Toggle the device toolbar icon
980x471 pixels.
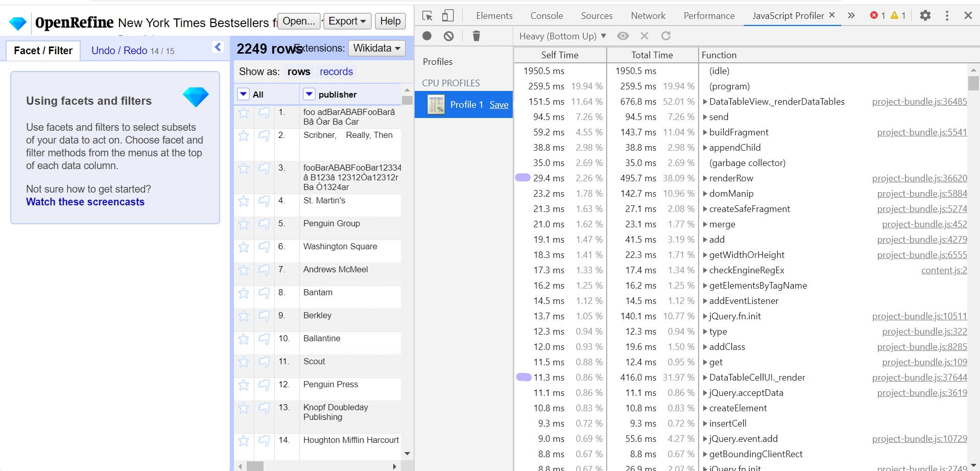[448, 16]
